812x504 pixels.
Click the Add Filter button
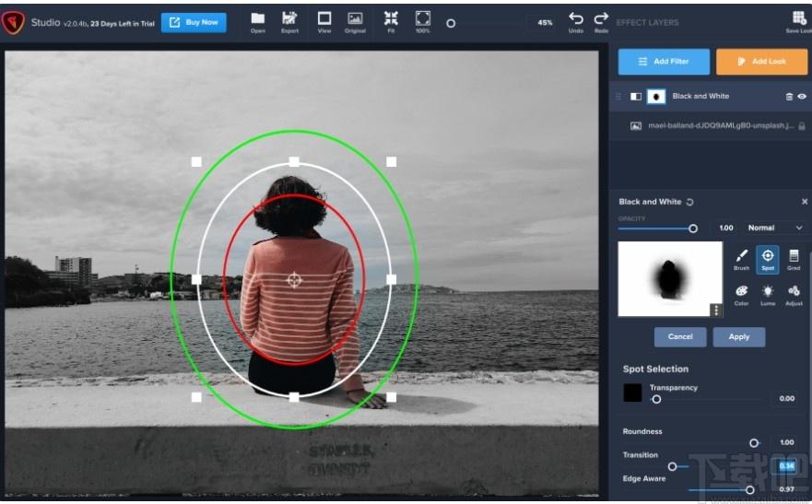click(664, 62)
